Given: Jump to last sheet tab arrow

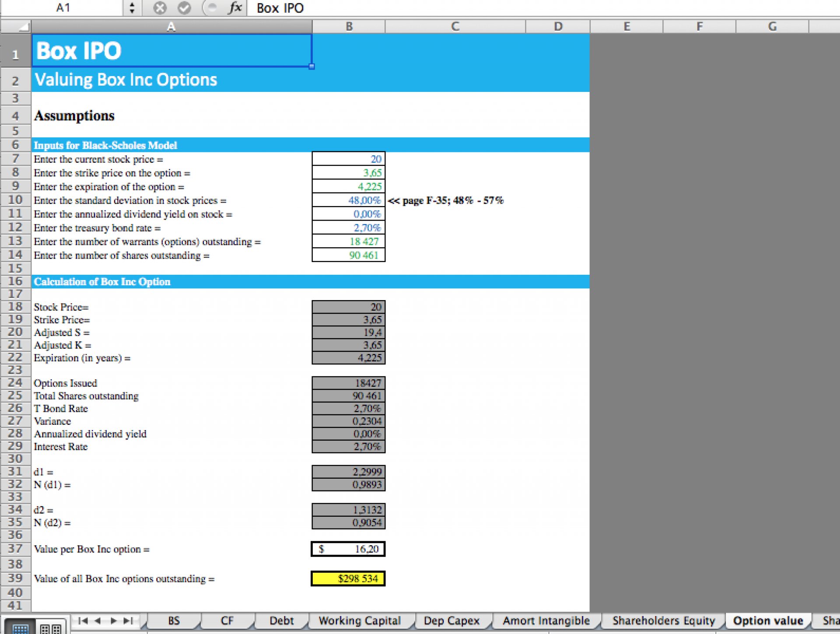Looking at the screenshot, I should [x=129, y=620].
